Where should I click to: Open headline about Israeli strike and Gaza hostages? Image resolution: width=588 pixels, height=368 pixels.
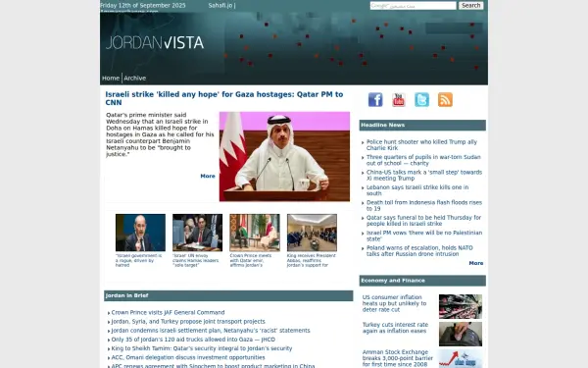click(223, 98)
